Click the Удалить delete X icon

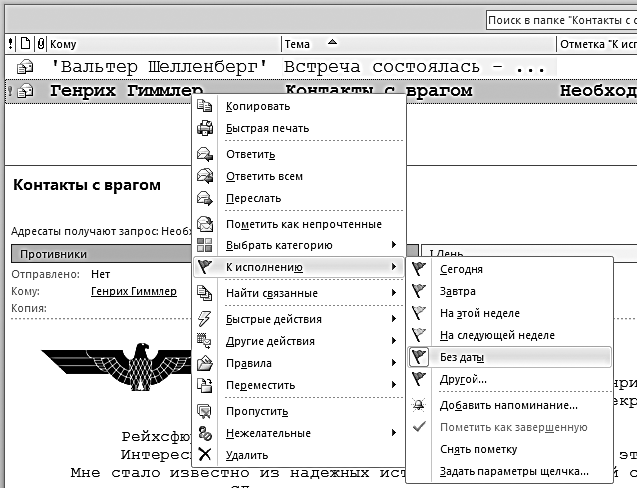(205, 455)
